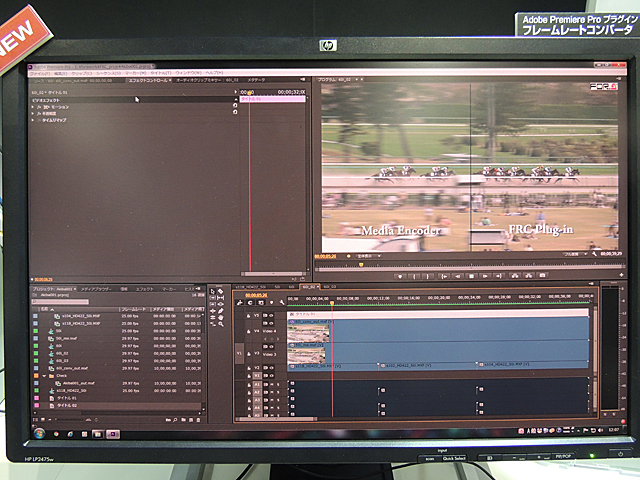The image size is (640, 480).
Task: Click the Find magnifier in project panel
Action: coord(175,420)
